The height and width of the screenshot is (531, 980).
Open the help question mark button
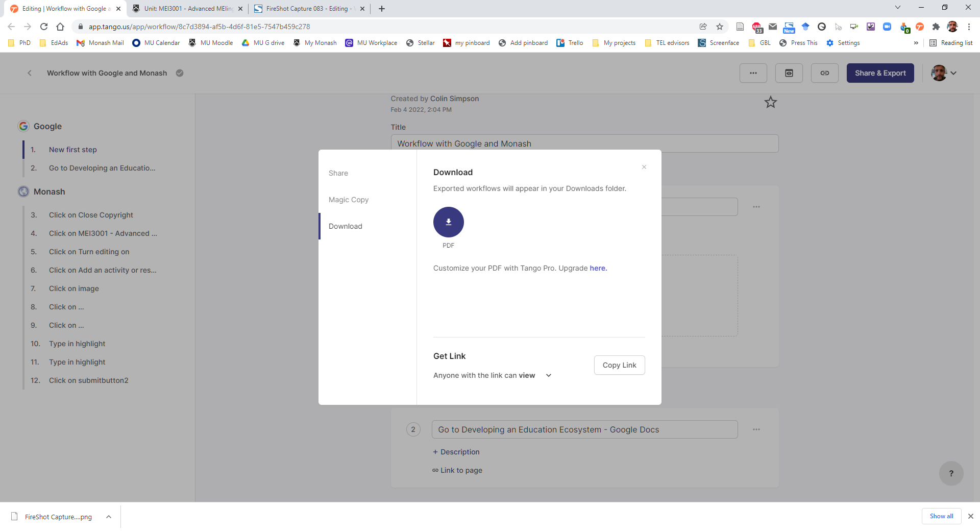click(x=951, y=473)
